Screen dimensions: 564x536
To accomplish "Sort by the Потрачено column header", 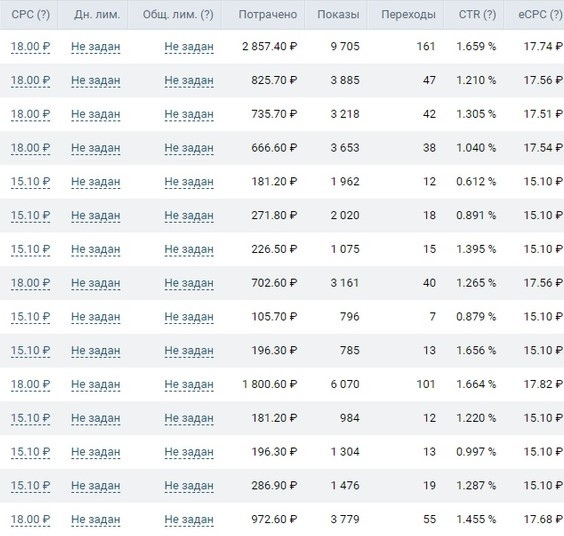I will 268,14.
